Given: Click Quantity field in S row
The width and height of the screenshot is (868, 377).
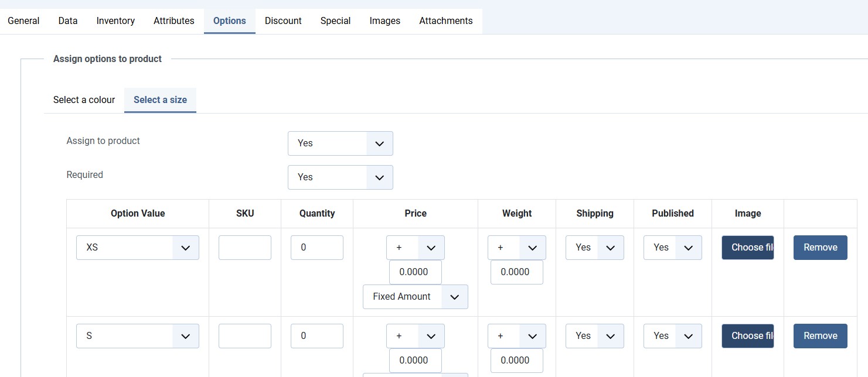Looking at the screenshot, I should coord(316,336).
